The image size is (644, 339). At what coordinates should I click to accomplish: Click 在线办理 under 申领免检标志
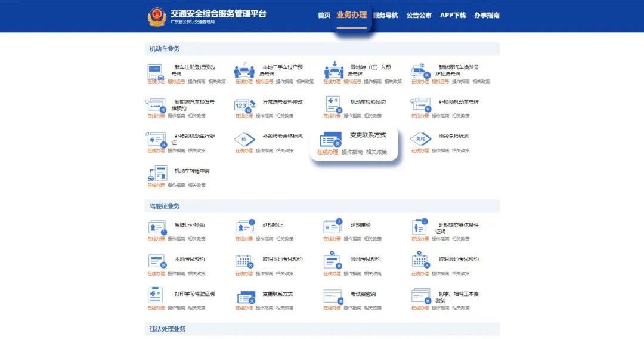[x=420, y=151]
